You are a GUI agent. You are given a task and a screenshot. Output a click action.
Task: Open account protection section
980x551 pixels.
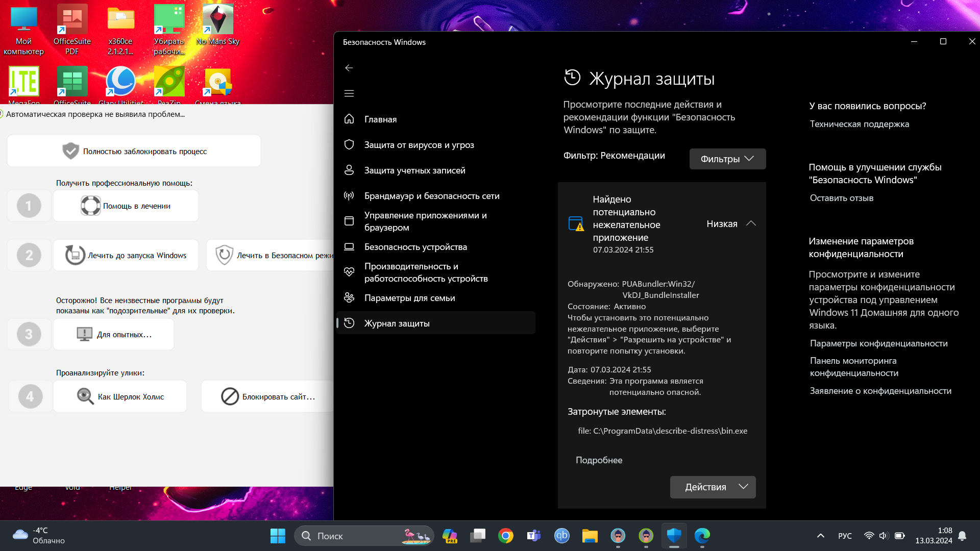pos(414,170)
